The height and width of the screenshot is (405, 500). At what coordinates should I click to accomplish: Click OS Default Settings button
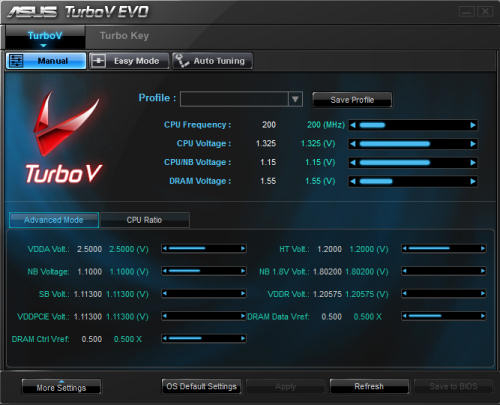(x=201, y=386)
